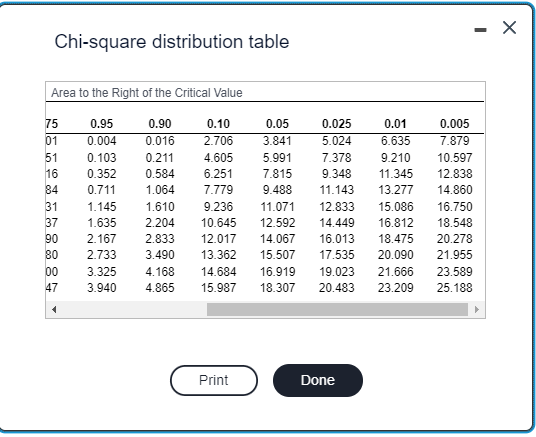Viewport: 536px width, 437px height.
Task: Select the value 11.143
Action: (x=337, y=190)
